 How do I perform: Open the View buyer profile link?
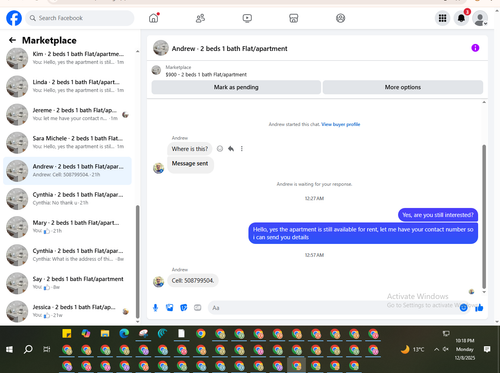(x=341, y=124)
